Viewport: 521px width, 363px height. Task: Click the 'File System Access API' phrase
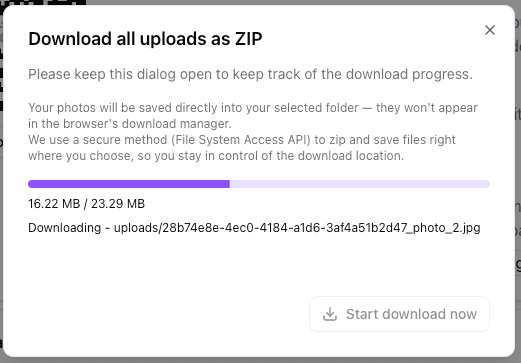[x=241, y=140]
